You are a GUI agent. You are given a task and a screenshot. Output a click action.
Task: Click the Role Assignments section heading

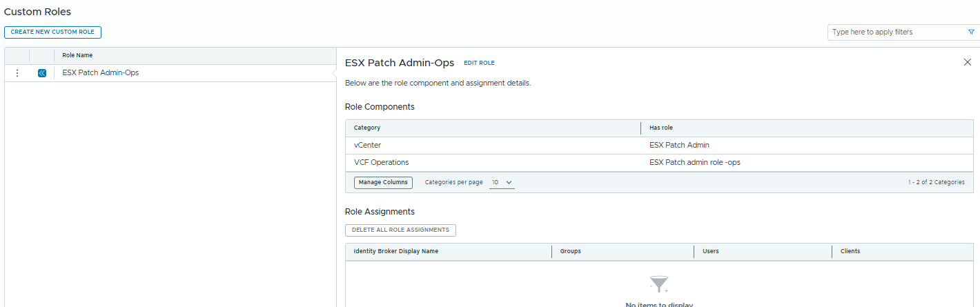tap(380, 212)
